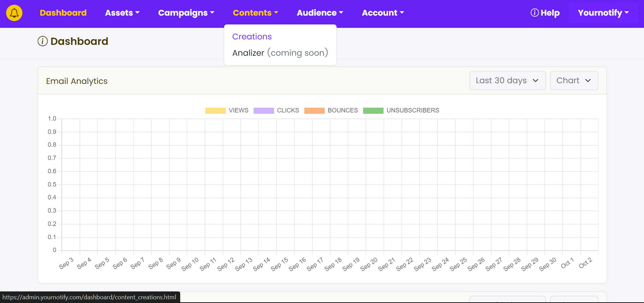Select Creations from the Contents menu

[x=252, y=37]
